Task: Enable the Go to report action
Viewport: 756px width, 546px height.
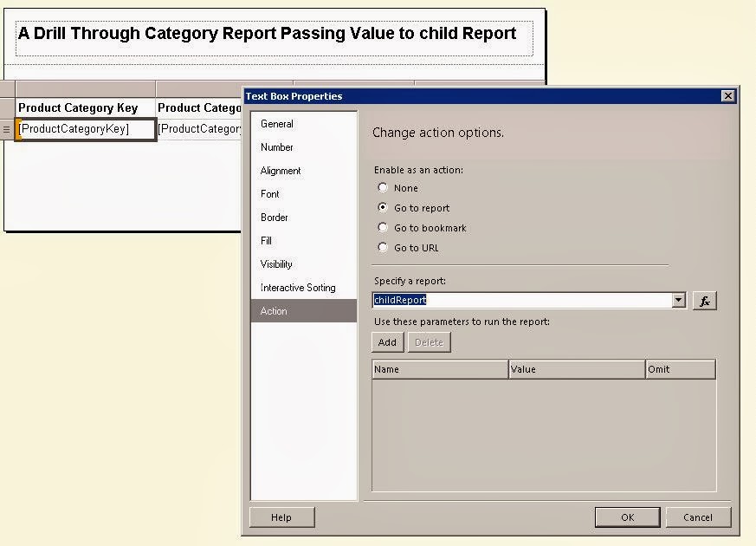Action: click(383, 208)
